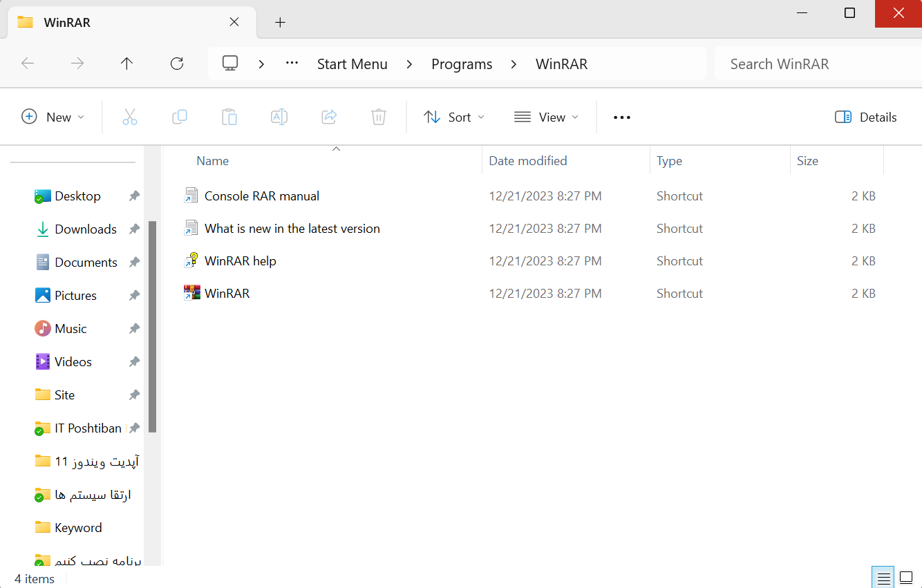Click the Cut scissors icon
The height and width of the screenshot is (588, 922).
coord(130,117)
